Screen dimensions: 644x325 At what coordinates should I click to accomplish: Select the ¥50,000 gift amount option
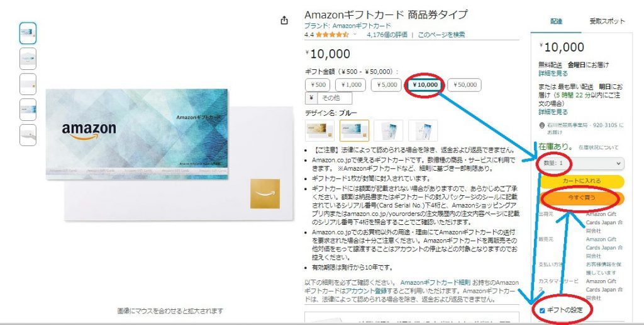[465, 85]
